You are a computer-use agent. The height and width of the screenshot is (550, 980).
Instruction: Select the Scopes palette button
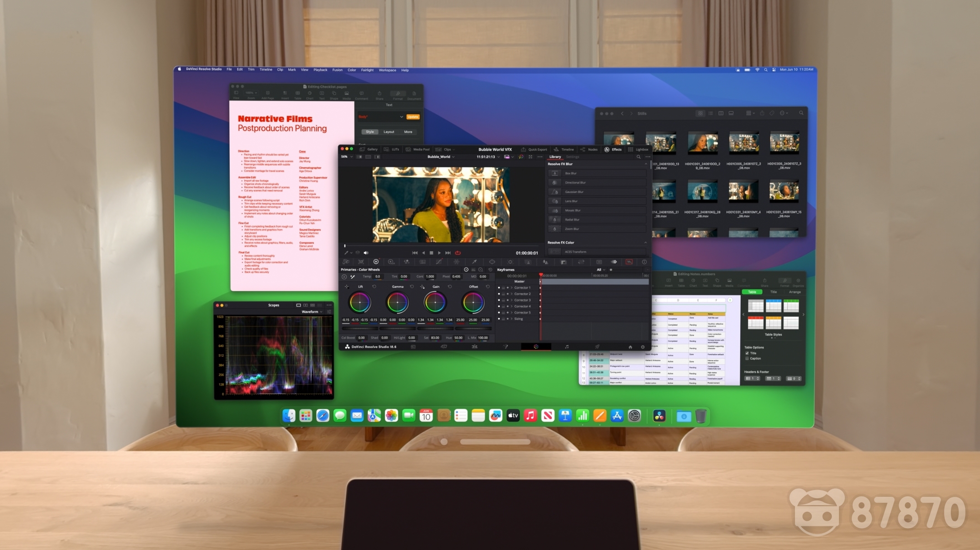629,262
